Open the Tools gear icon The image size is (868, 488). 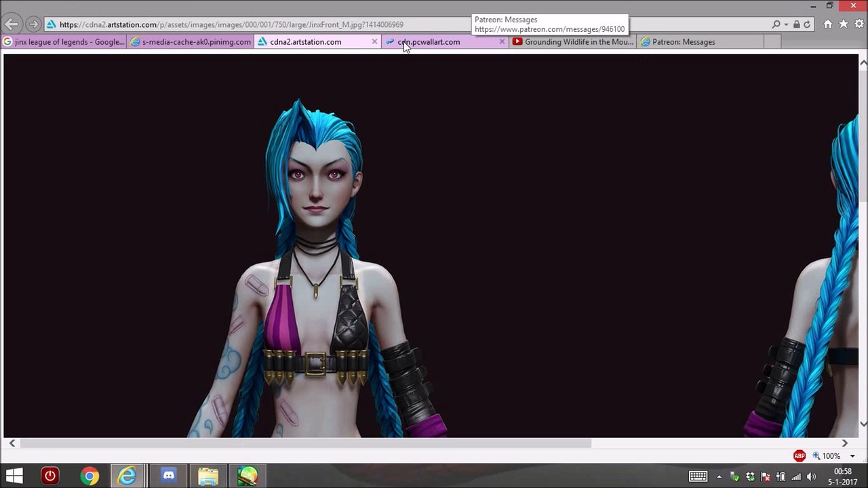click(x=859, y=24)
